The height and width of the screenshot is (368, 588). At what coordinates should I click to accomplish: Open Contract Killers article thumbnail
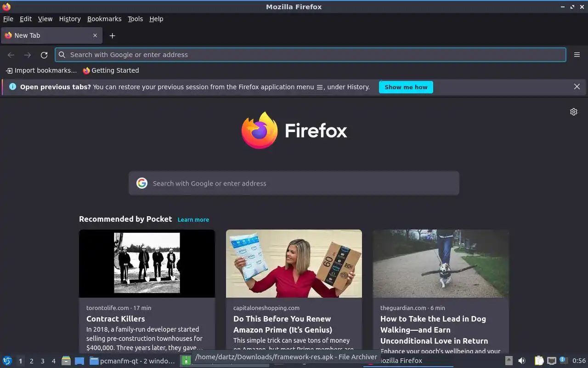pyautogui.click(x=147, y=264)
